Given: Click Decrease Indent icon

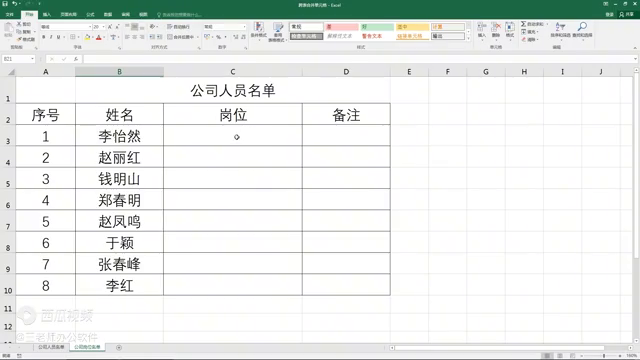Looking at the screenshot, I should click(x=152, y=37).
